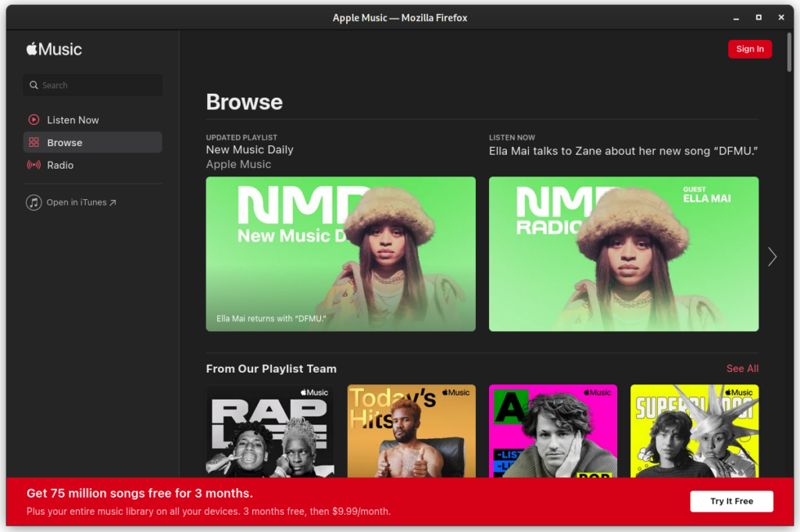Open NMD Radio Ella Mai artwork

point(623,254)
